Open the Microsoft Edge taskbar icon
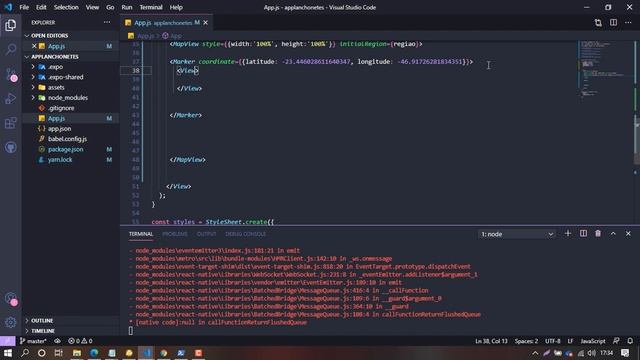Viewport: 640px width, 360px height. click(94, 353)
